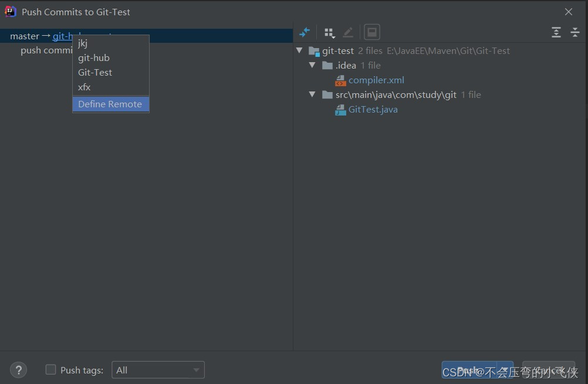
Task: Choose Define Remote in the popup
Action: tap(111, 104)
